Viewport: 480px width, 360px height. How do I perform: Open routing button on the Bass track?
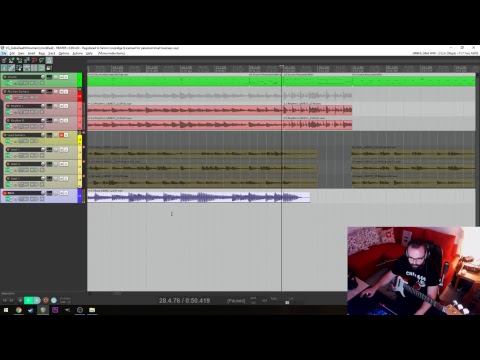click(49, 193)
